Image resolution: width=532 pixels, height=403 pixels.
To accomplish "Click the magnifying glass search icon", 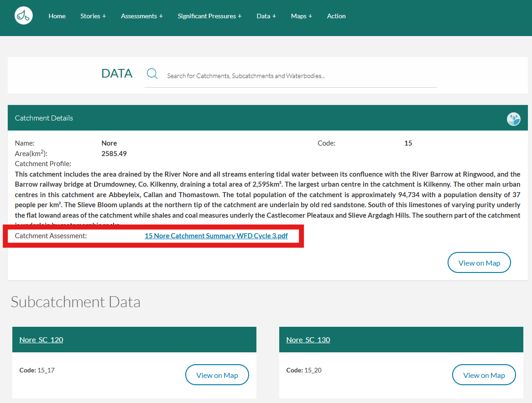I will coord(152,74).
